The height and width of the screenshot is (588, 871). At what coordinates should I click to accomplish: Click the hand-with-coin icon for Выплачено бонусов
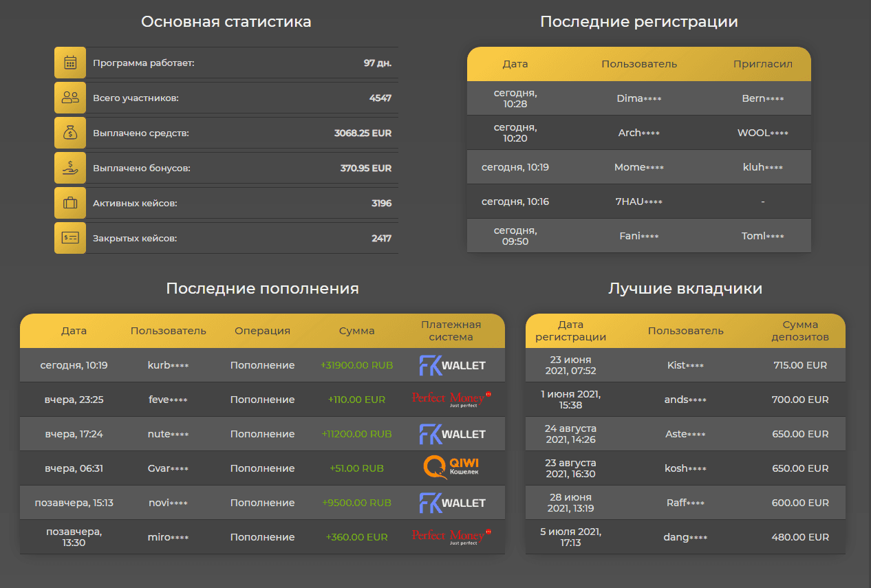coord(70,168)
